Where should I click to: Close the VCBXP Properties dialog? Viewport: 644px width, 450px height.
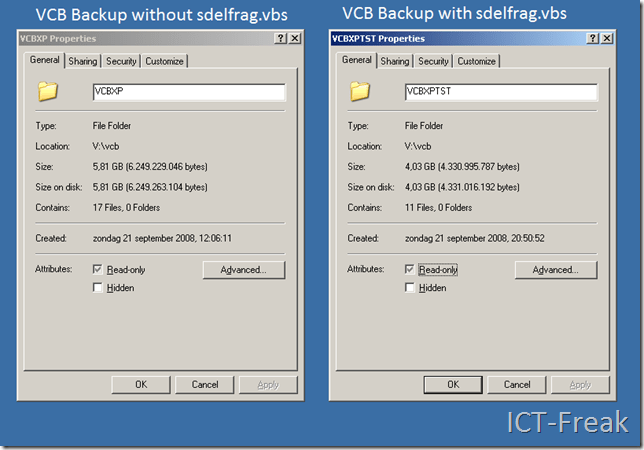click(294, 38)
